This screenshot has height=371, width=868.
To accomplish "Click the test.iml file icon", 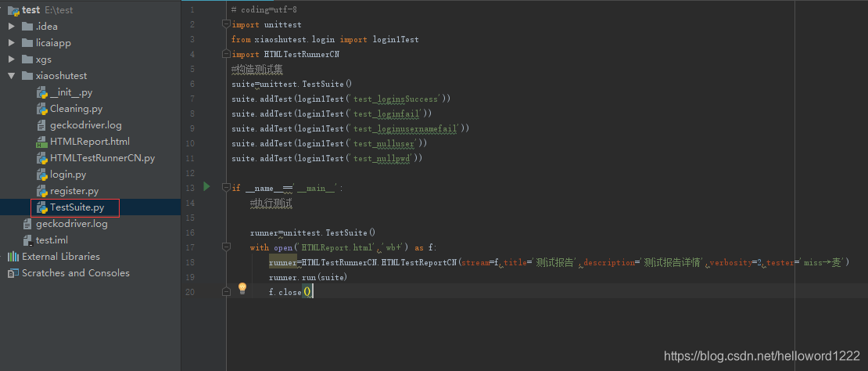I will 27,240.
